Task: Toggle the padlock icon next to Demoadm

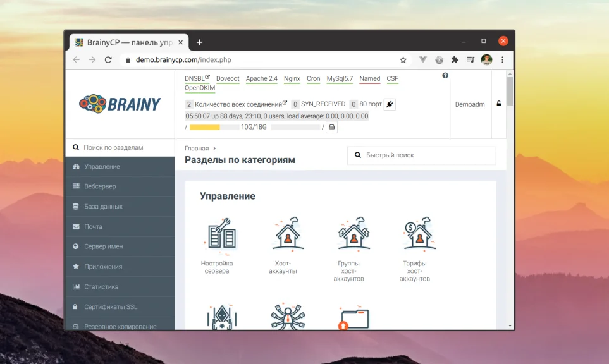Action: (x=499, y=104)
